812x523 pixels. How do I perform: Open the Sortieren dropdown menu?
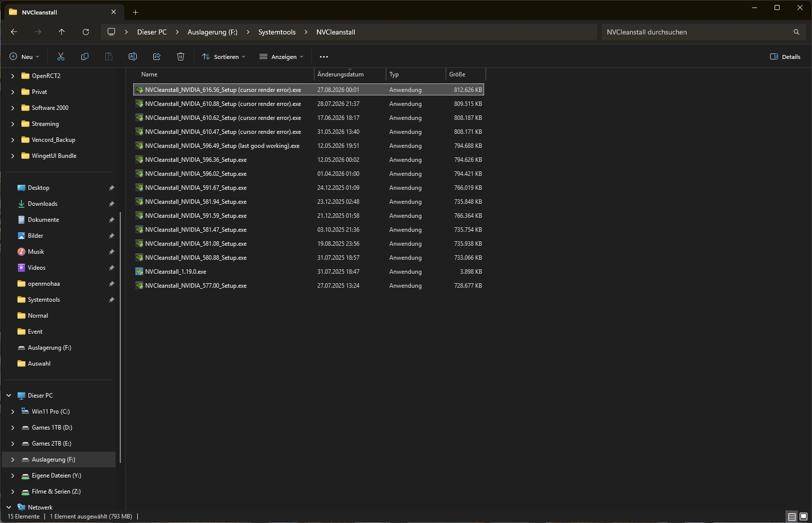(224, 57)
